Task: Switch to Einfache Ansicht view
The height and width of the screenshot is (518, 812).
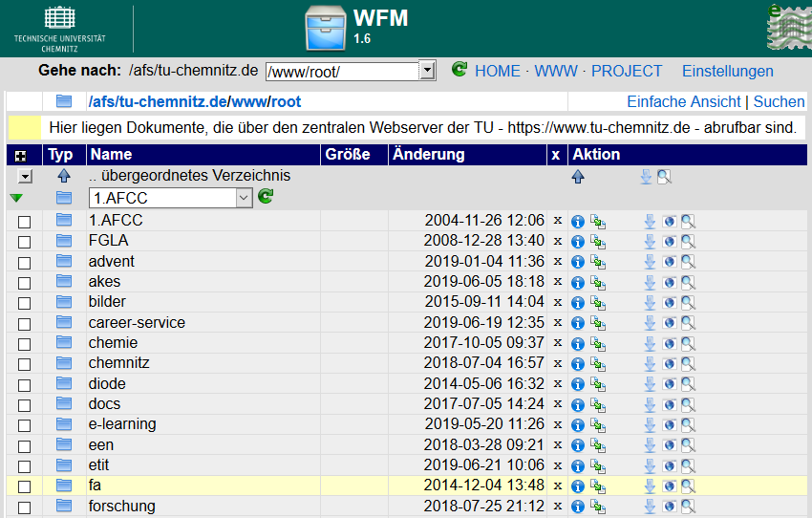Action: 683,101
